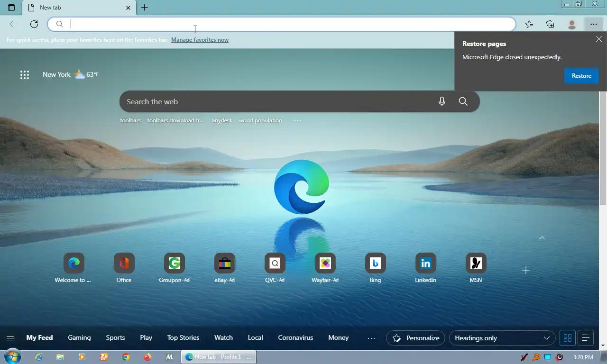Open more options for search suggestions
This screenshot has height=364, width=607.
pos(297,120)
